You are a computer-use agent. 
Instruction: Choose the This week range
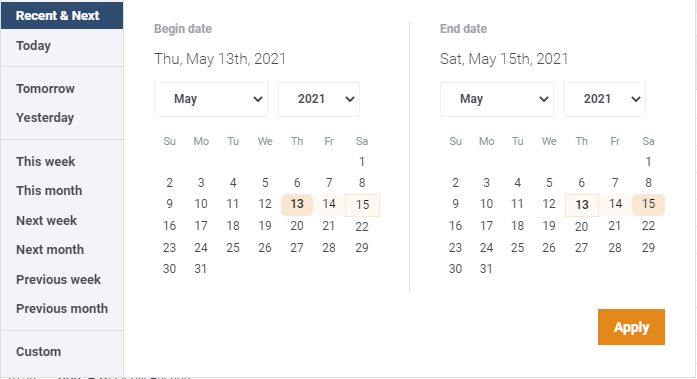[45, 161]
